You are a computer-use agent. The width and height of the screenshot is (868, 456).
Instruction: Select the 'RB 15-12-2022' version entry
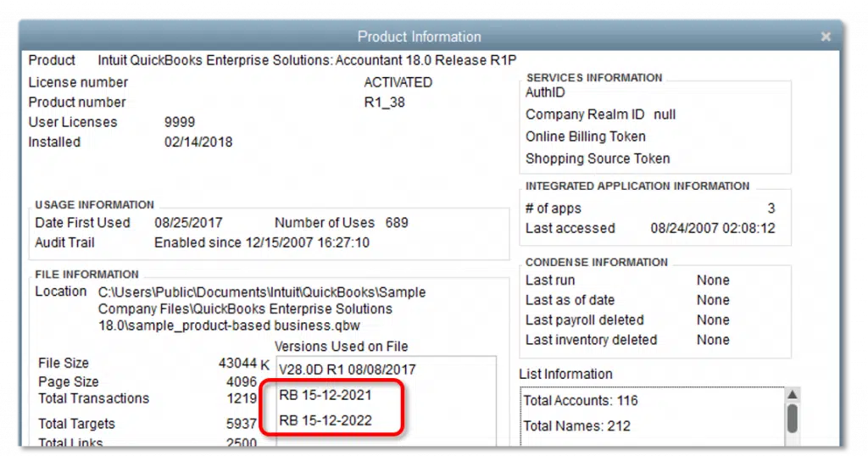point(325,420)
